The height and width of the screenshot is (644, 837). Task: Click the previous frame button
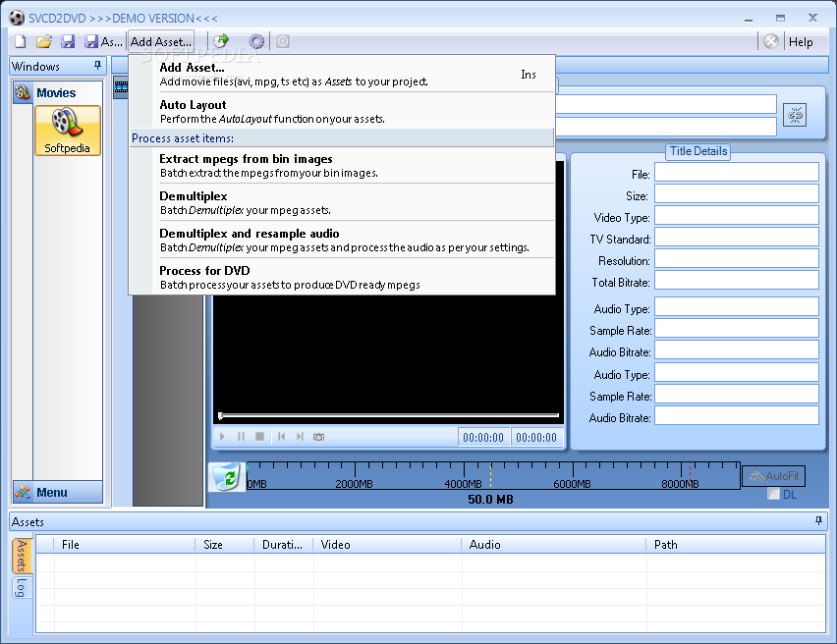coord(281,437)
